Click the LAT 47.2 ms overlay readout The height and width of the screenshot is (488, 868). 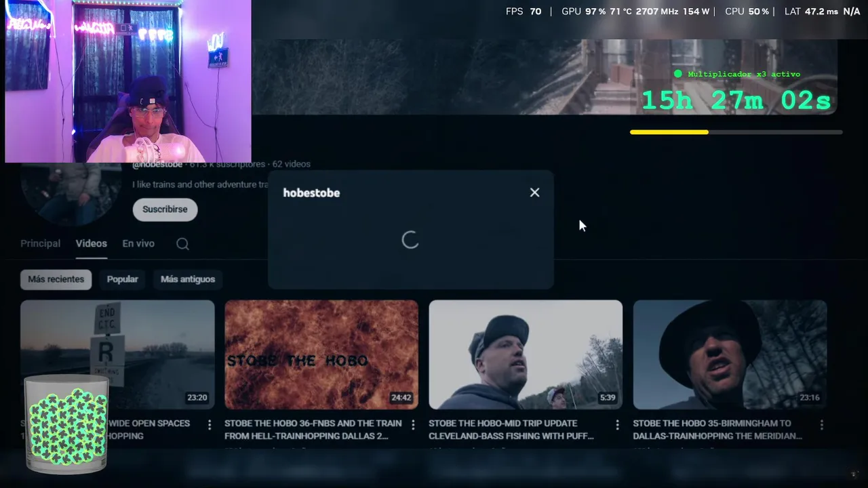tap(811, 12)
